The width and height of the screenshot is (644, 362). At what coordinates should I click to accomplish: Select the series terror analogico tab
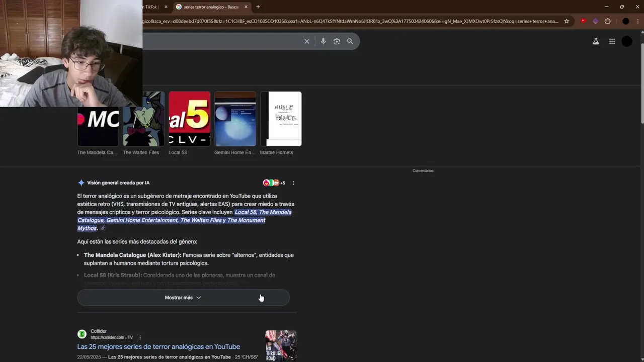click(x=211, y=7)
